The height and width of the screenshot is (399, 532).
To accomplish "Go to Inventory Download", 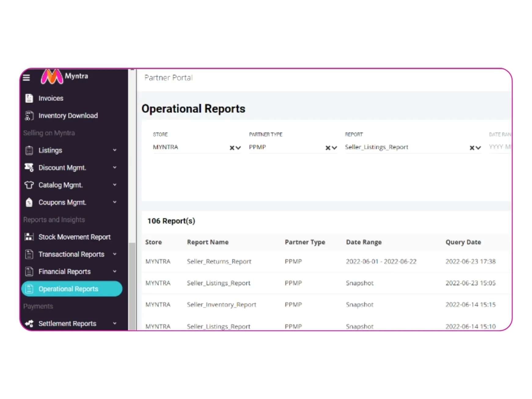I will point(68,116).
